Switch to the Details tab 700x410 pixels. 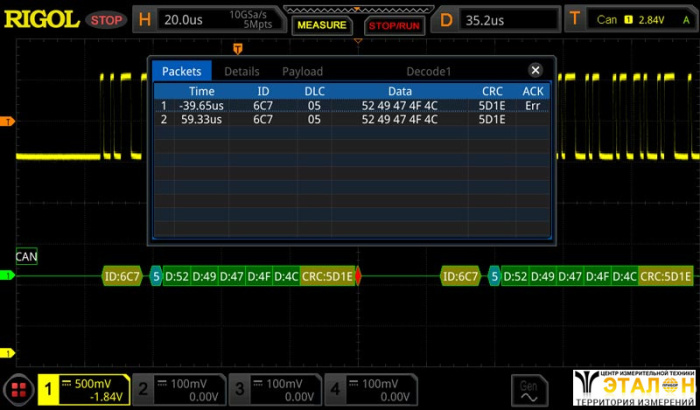pos(241,72)
